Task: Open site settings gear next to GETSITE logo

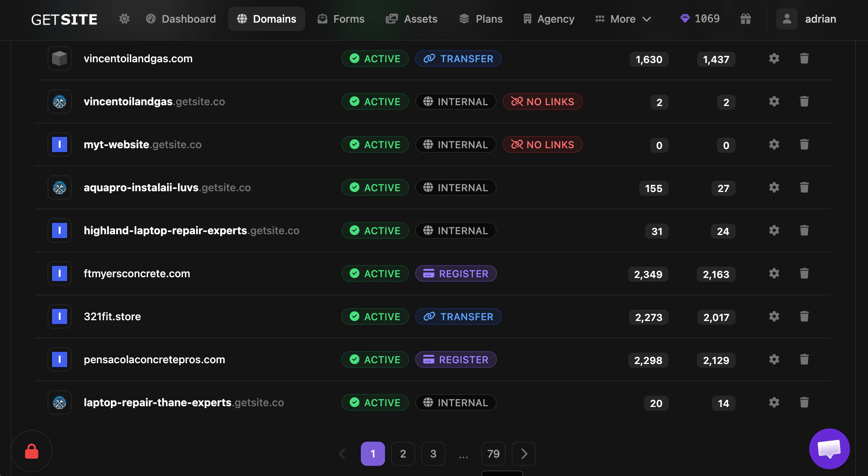Action: point(124,18)
